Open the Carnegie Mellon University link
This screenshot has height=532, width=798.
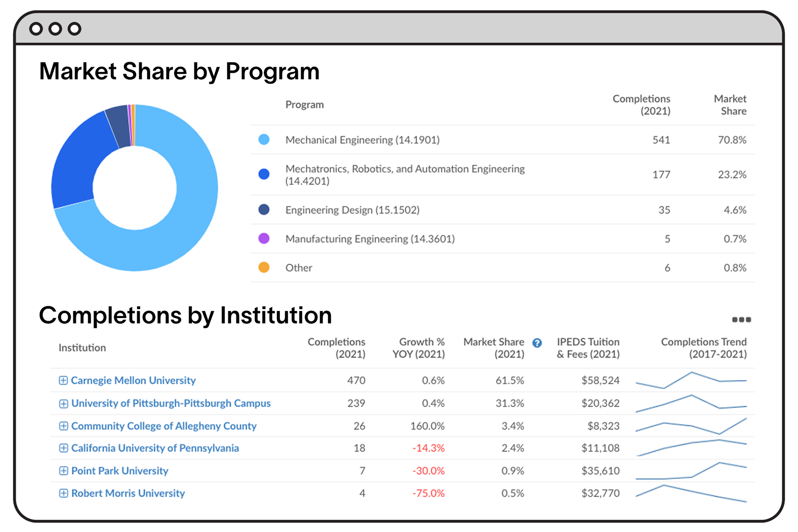[x=133, y=380]
